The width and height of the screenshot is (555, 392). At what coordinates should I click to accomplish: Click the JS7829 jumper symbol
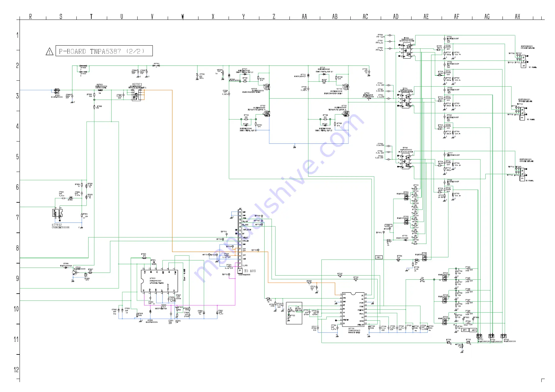pyautogui.click(x=84, y=66)
